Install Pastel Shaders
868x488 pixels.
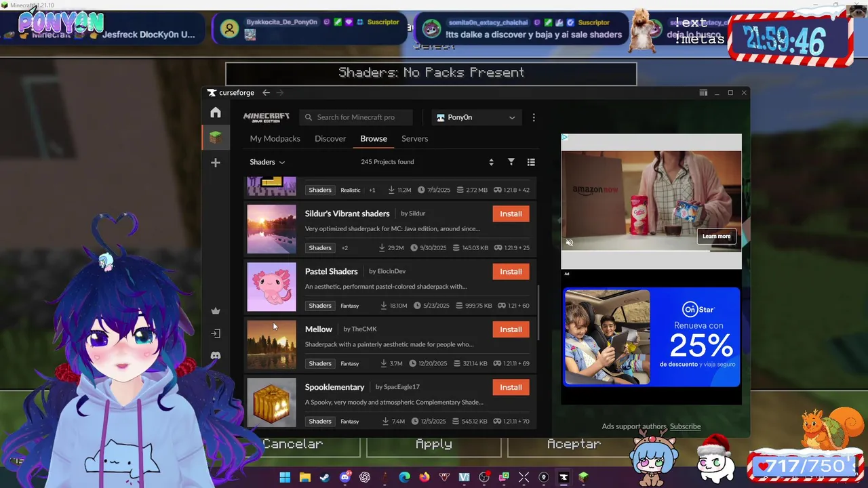tap(511, 271)
